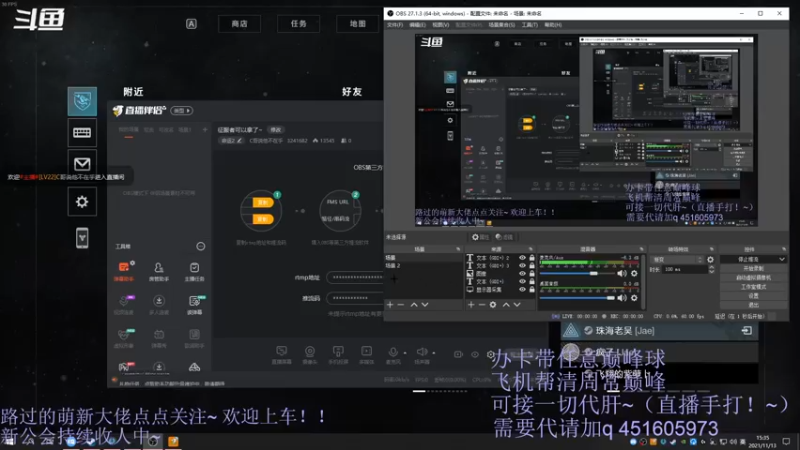Open the gear settings icon in the sidebar
Image resolution: width=800 pixels, height=450 pixels.
(x=82, y=202)
